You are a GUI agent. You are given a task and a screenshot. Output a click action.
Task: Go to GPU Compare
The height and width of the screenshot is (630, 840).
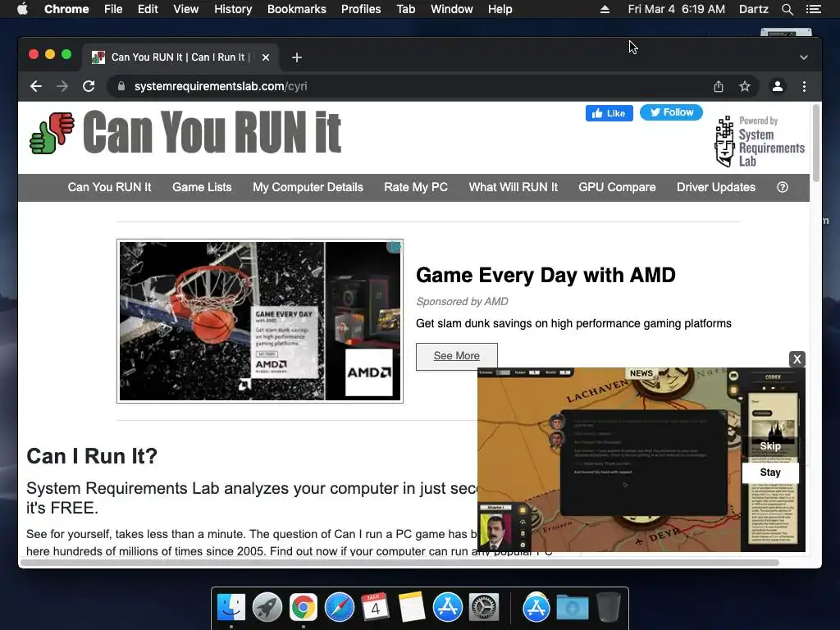click(x=617, y=187)
